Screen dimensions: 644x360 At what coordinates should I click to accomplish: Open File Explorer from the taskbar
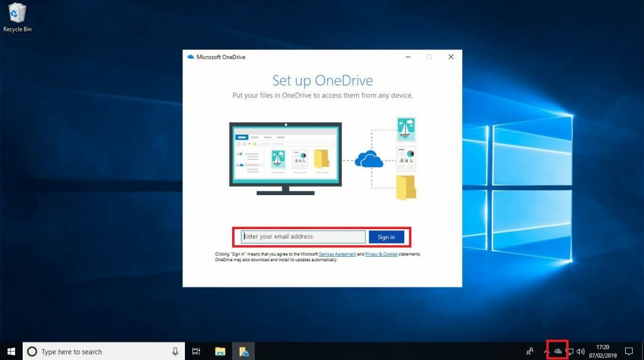pos(220,351)
